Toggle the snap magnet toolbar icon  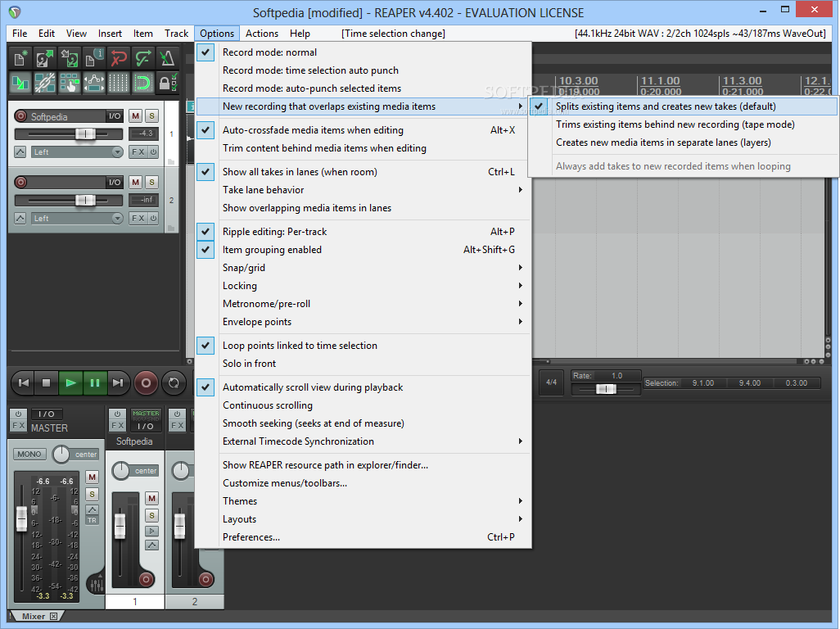(x=143, y=83)
